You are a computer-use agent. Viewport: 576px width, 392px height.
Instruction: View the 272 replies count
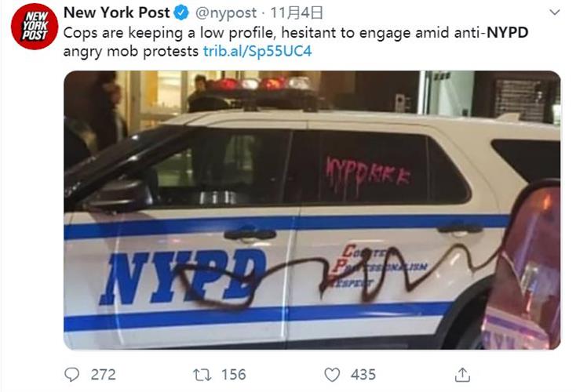coord(104,375)
